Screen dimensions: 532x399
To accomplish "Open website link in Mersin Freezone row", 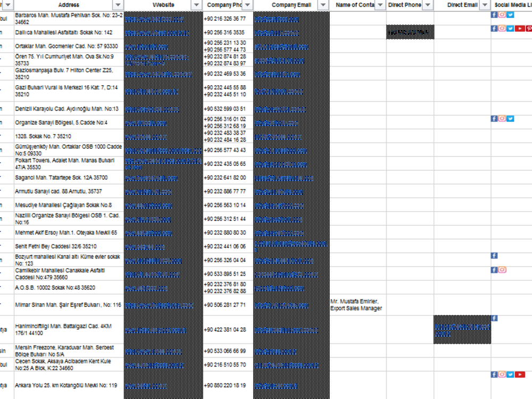I will pos(153,352).
